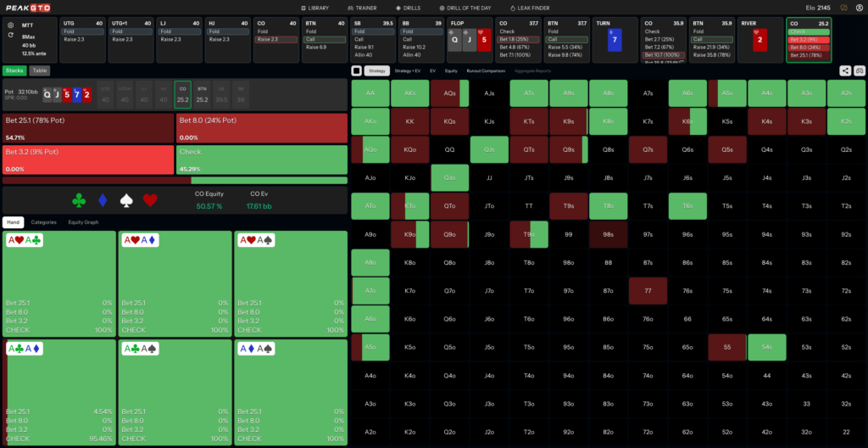Click the CO Ev 17.61 bb value
The width and height of the screenshot is (868, 448).
(x=259, y=205)
